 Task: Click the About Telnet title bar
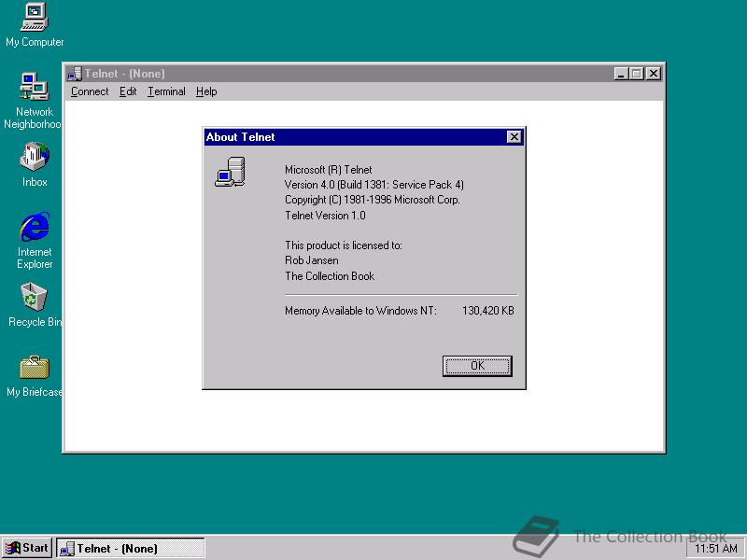pyautogui.click(x=364, y=137)
